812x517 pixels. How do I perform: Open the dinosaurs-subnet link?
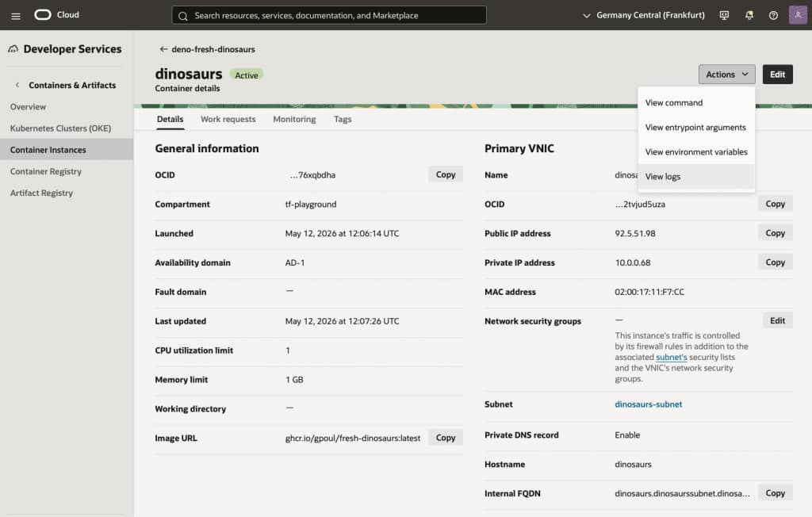649,404
